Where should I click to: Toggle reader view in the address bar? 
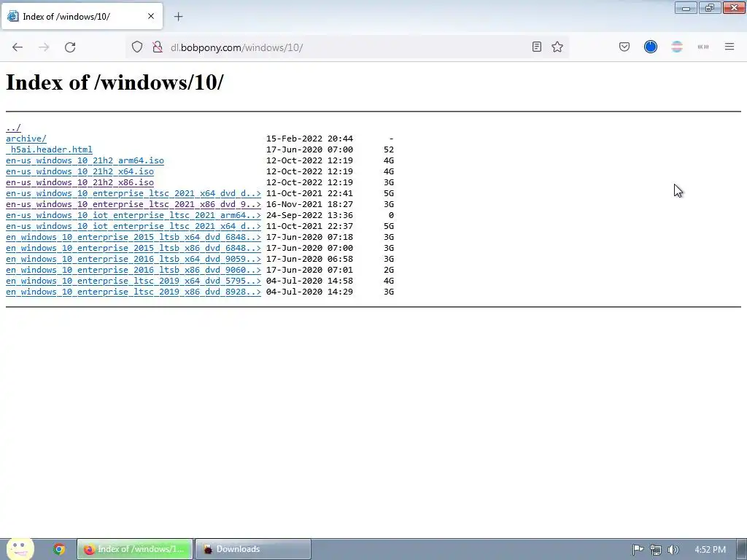tap(536, 47)
